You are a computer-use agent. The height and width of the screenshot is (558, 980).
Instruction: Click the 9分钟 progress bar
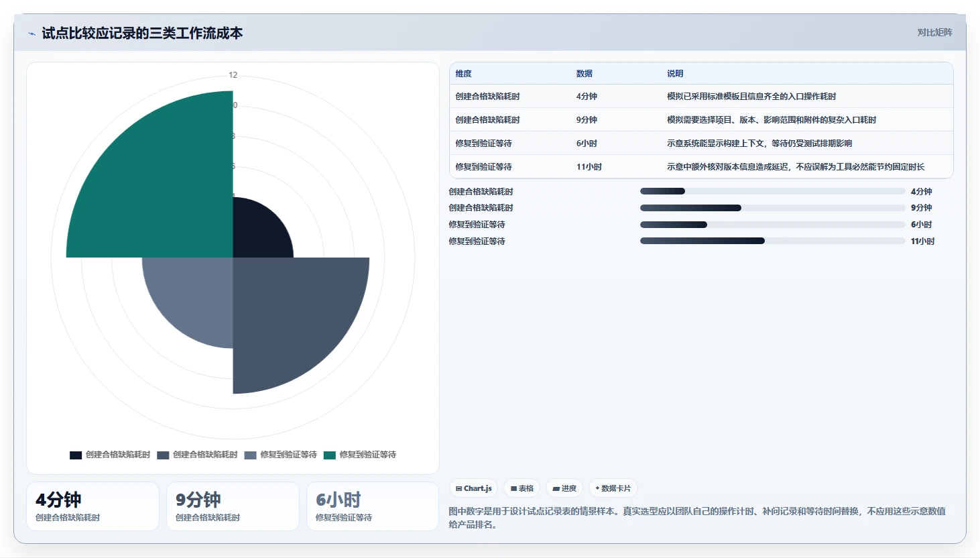click(x=772, y=208)
